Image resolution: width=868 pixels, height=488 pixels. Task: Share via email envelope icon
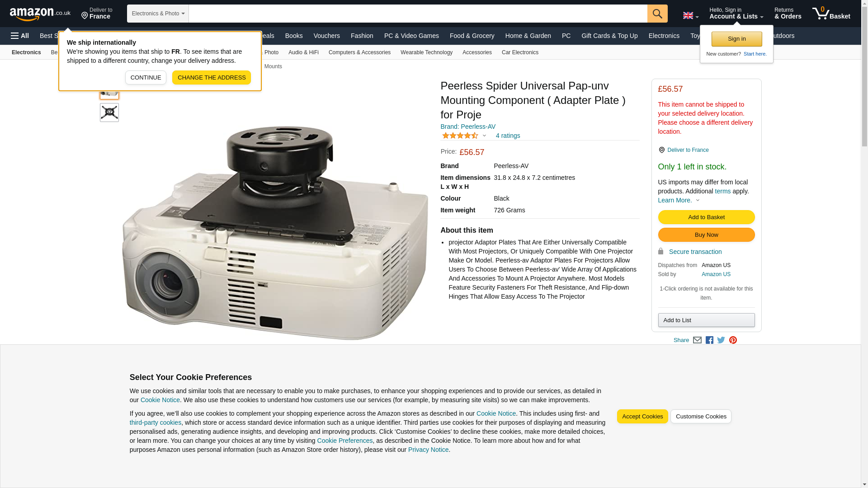(x=697, y=340)
